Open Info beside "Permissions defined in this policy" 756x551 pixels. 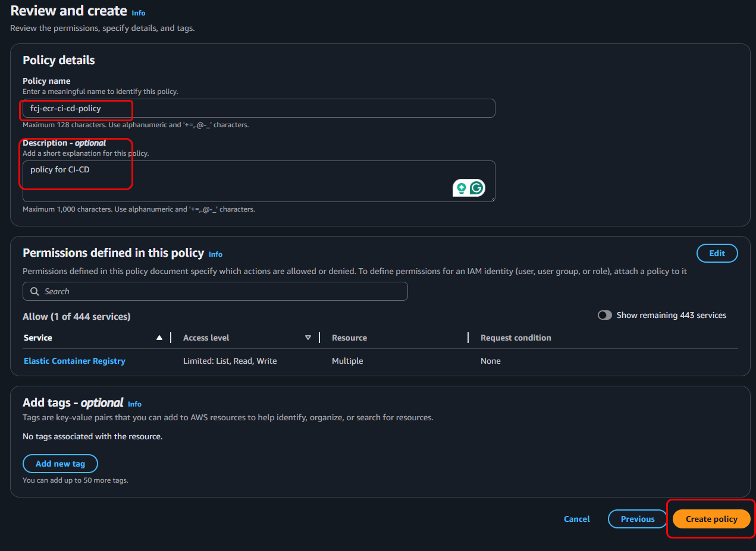[215, 254]
